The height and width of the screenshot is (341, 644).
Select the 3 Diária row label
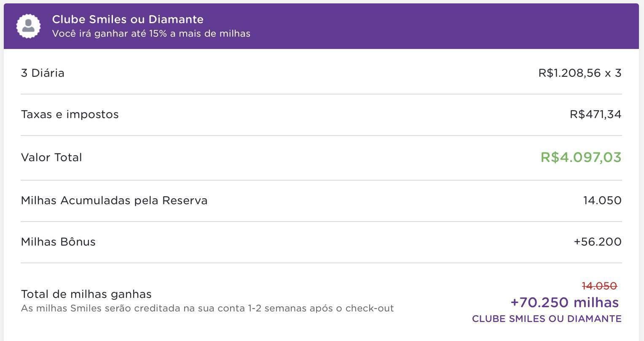coord(43,73)
